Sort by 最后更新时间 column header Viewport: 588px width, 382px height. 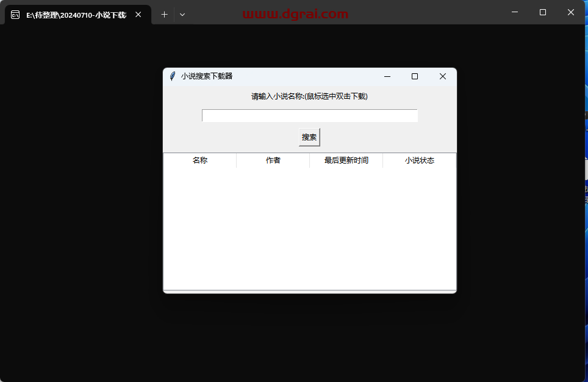[x=346, y=160]
